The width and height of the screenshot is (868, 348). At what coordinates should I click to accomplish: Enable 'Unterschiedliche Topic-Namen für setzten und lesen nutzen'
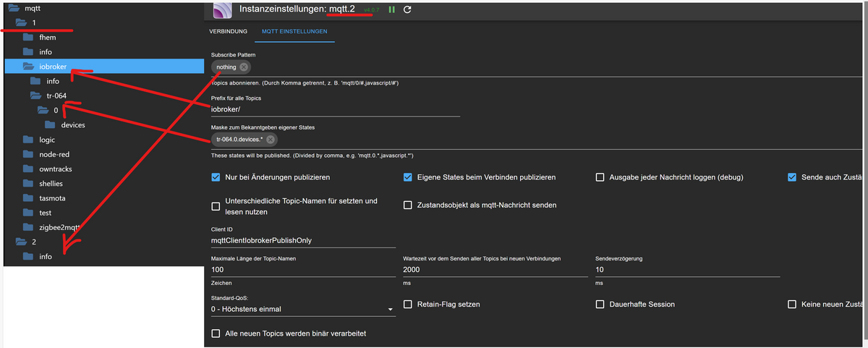216,206
